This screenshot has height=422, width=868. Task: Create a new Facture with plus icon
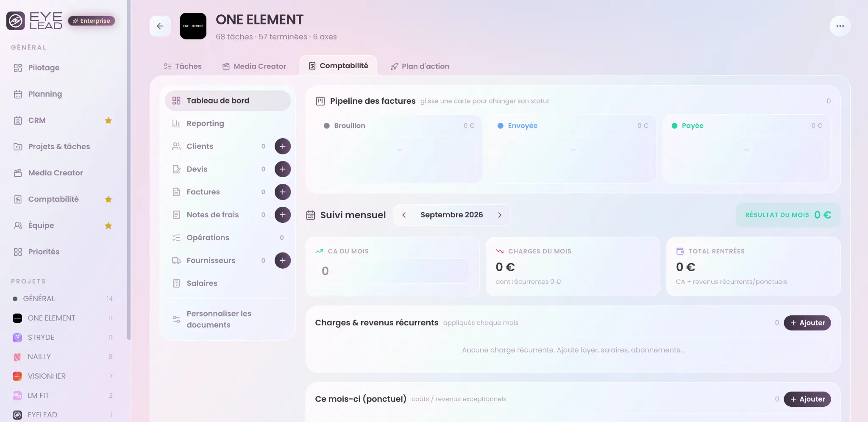(x=283, y=192)
